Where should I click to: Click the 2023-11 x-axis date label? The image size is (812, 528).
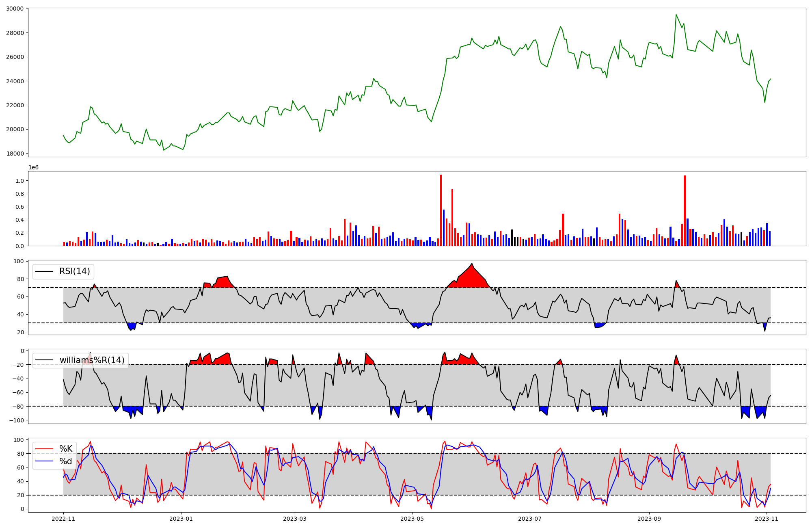[767, 519]
